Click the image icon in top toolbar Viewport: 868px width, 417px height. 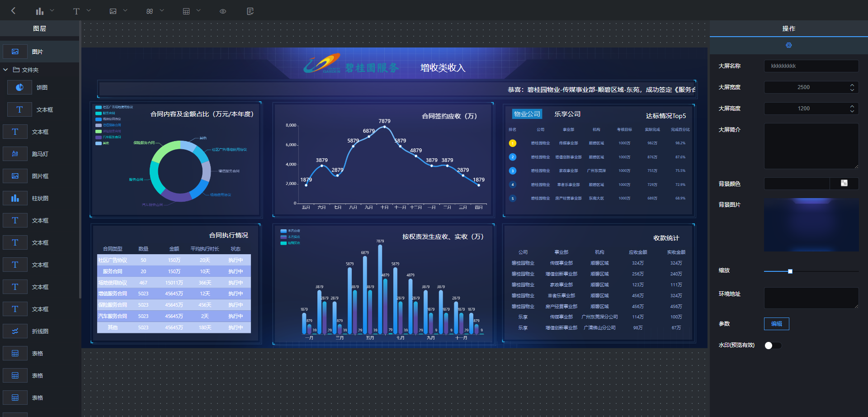(113, 11)
